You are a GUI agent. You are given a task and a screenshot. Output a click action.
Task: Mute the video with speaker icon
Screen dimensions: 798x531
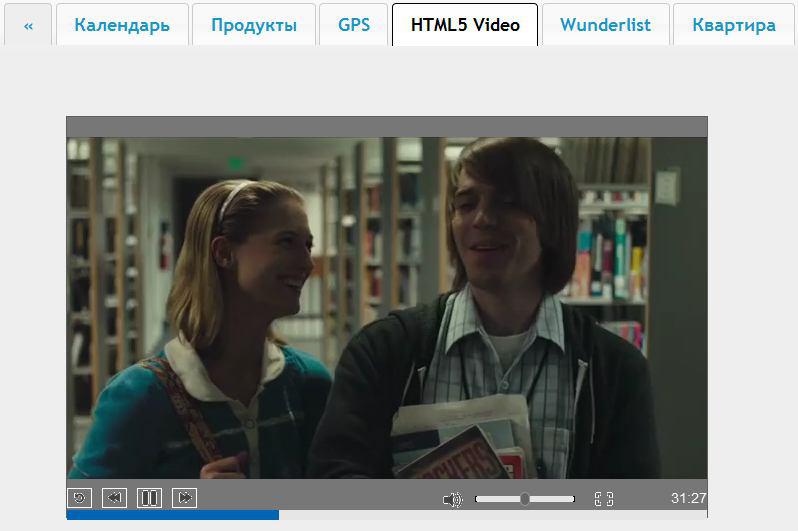(452, 499)
